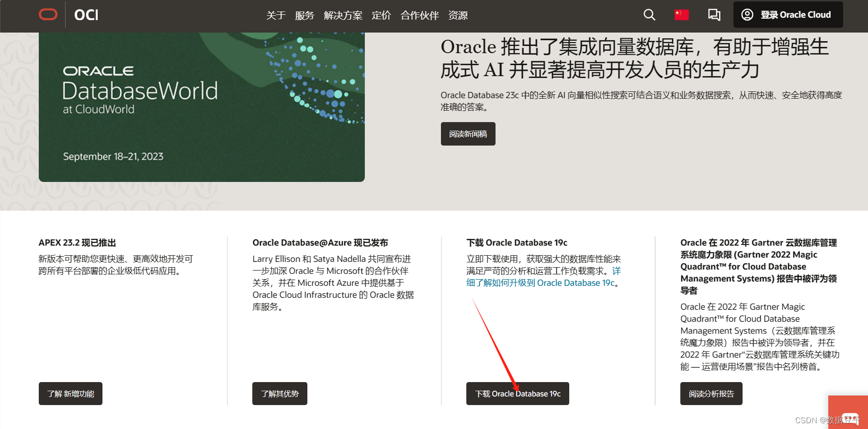Click the 登录 Oracle Cloud button
The width and height of the screenshot is (868, 429).
[788, 15]
